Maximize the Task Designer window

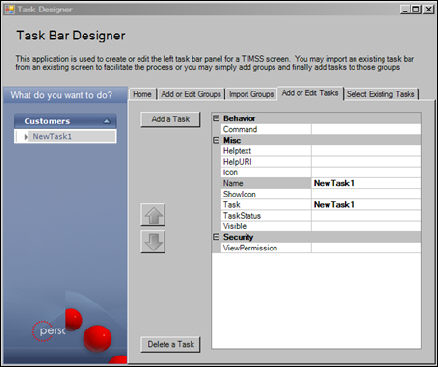(416, 9)
